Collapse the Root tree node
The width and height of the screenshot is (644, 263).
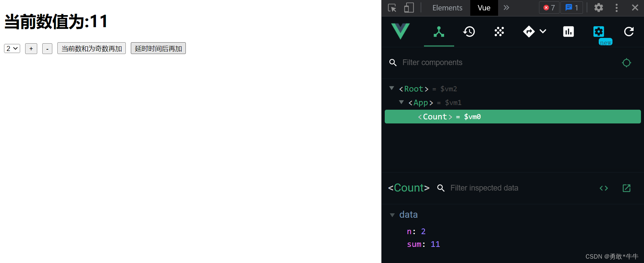[x=391, y=88]
